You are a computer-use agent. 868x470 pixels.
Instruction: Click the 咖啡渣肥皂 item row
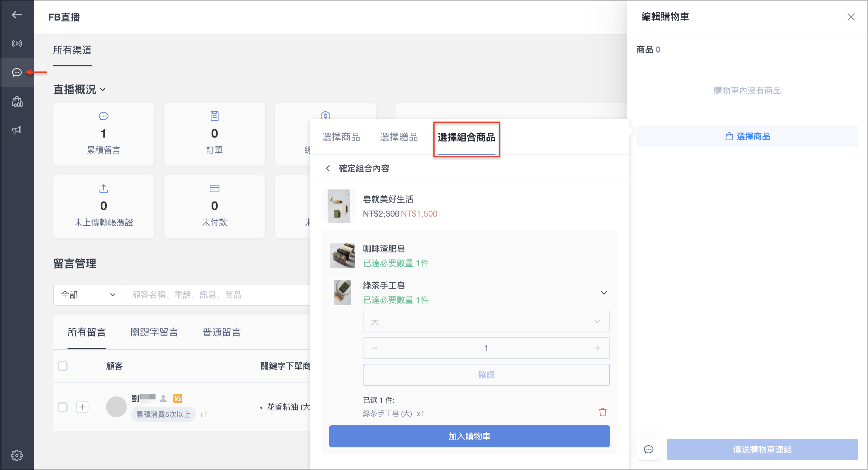tap(469, 256)
